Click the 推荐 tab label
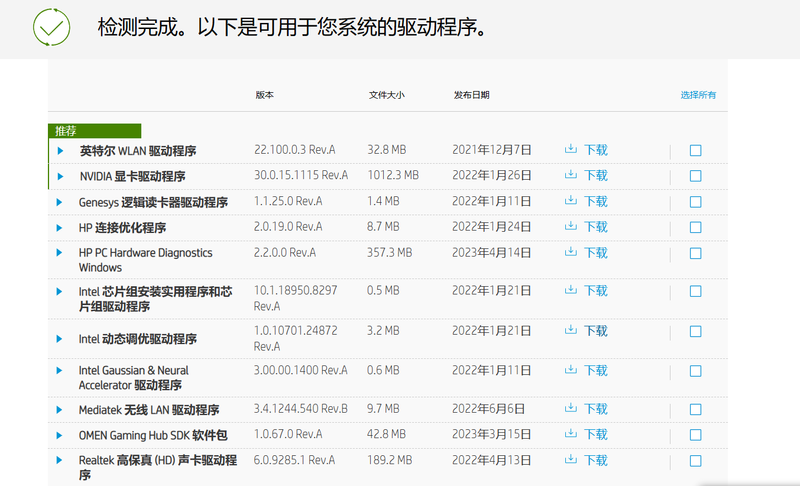Screen dimensions: 800x486 tap(66, 131)
